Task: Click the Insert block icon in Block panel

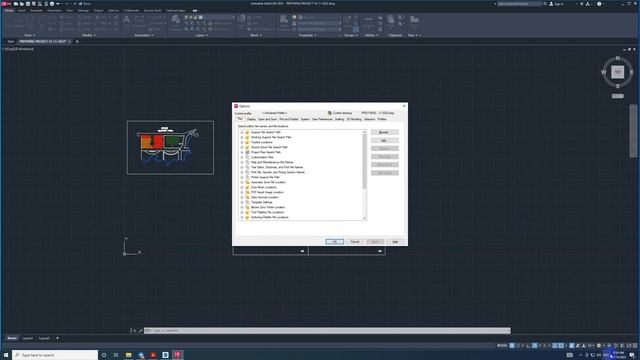Action: 241,19
